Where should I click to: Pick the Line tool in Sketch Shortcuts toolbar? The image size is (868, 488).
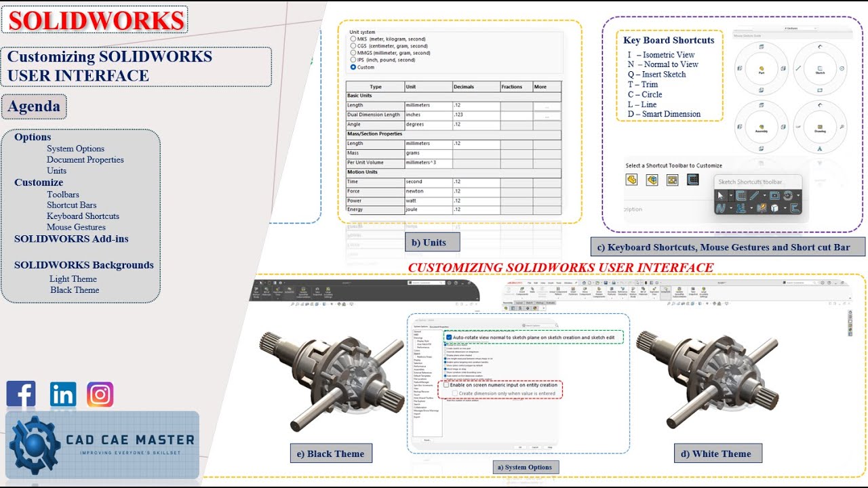coord(754,195)
